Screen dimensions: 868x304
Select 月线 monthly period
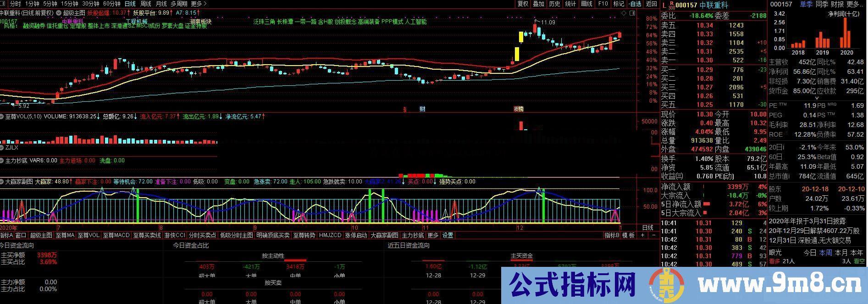[x=161, y=4]
